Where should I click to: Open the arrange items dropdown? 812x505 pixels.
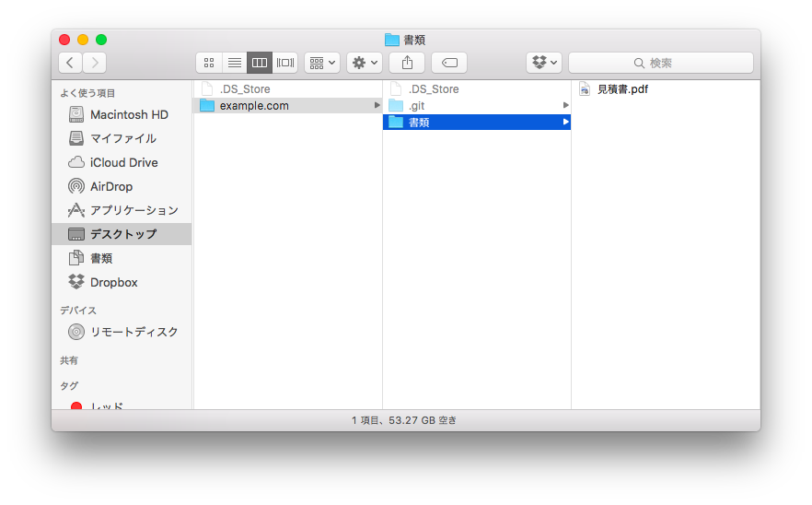point(322,63)
